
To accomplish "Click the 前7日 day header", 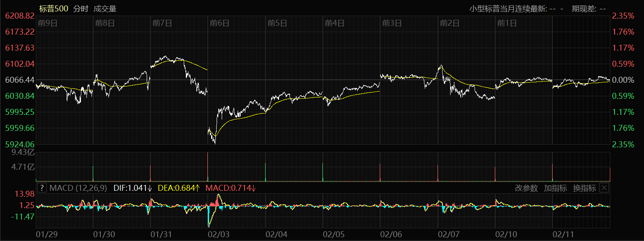I will coord(162,23).
